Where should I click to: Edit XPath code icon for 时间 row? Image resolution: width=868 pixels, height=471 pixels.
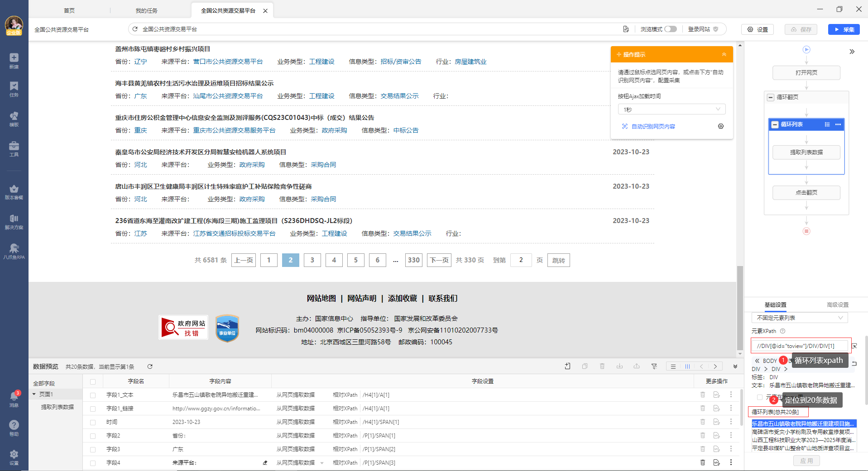pos(717,422)
